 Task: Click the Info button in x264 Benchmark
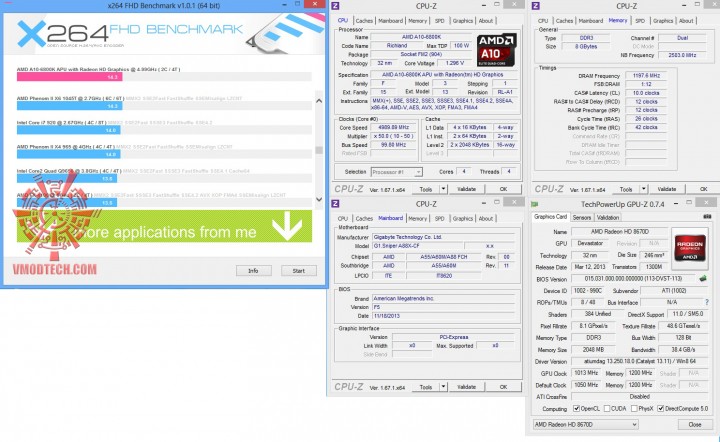[x=253, y=271]
